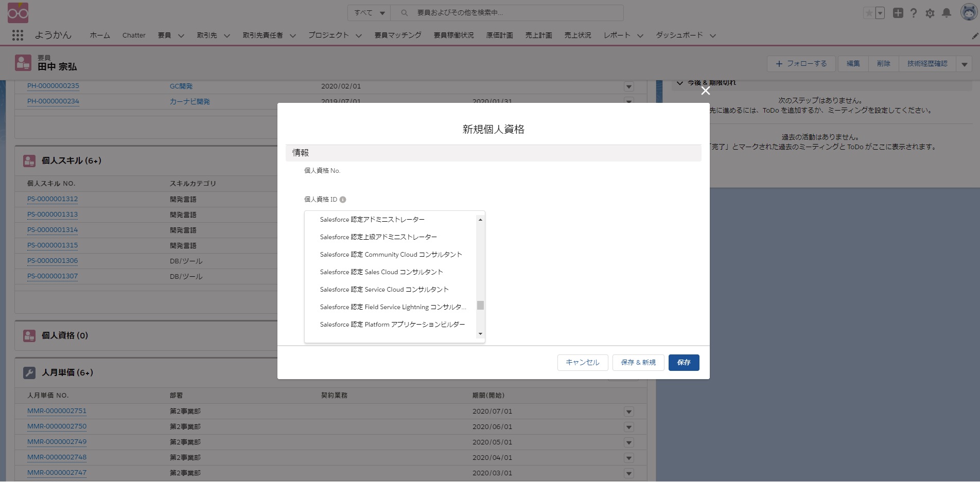This screenshot has width=980, height=482.
Task: Expand the プロジェクト tab chevron
Action: click(x=359, y=35)
